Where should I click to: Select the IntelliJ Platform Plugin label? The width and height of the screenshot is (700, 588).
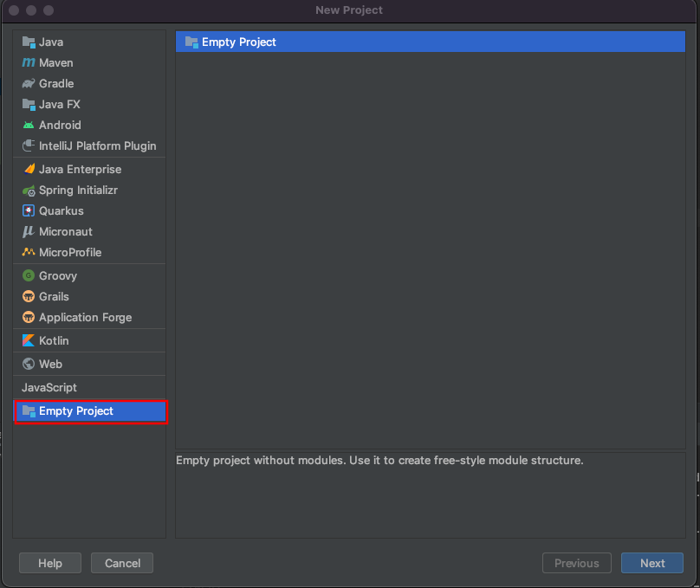tap(98, 145)
